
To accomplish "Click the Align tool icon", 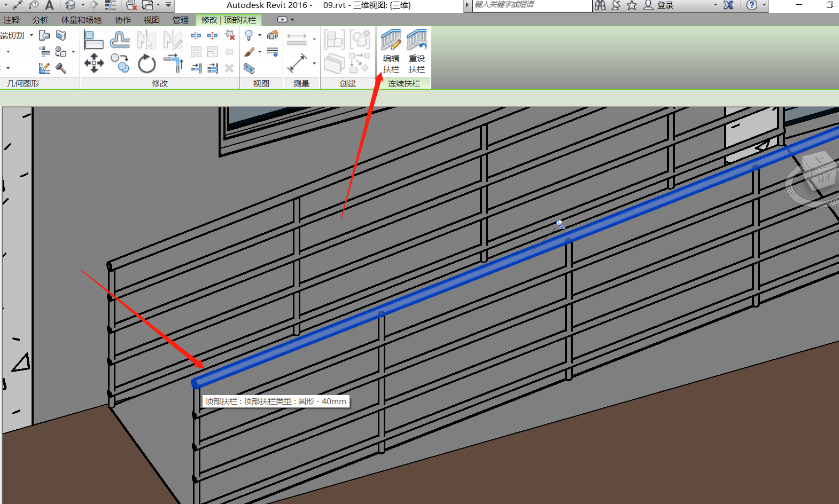I will pos(94,40).
